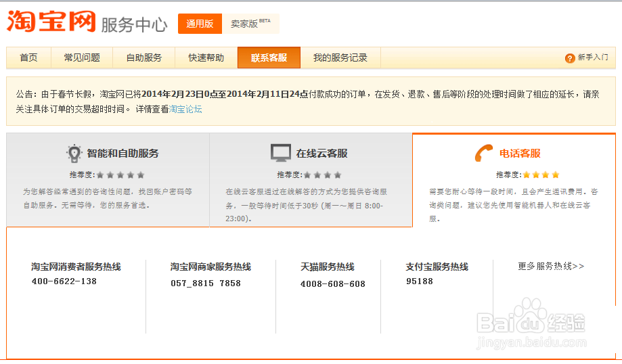
Task: Open the 首页 navigation tab
Action: coord(28,58)
